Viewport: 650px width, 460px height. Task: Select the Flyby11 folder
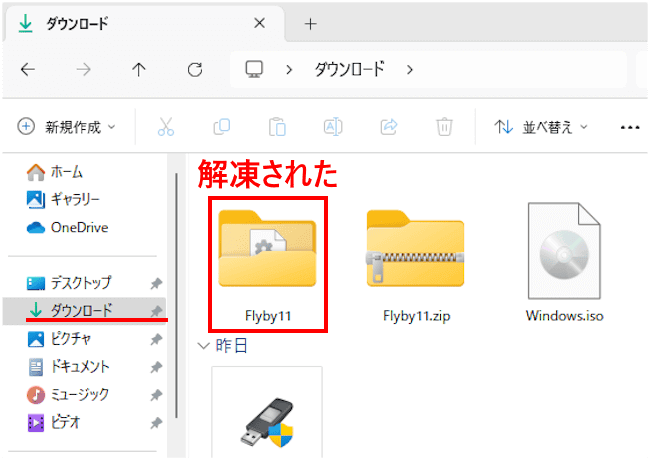coord(267,264)
